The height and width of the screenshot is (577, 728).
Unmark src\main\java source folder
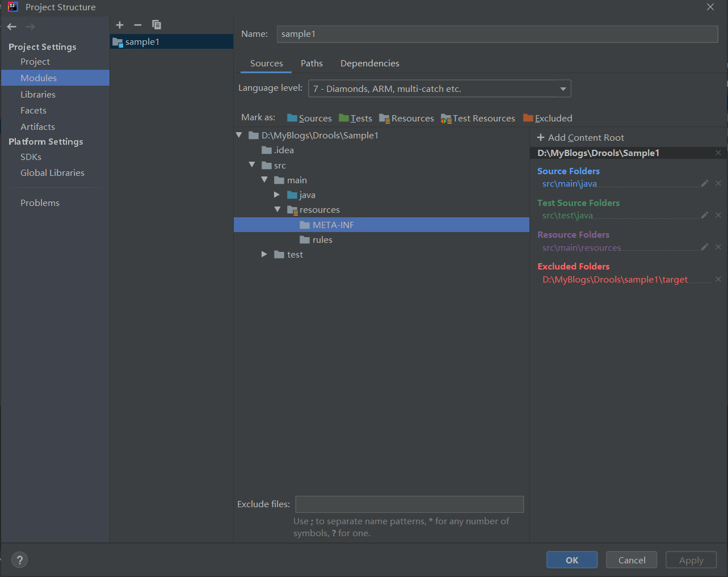pyautogui.click(x=718, y=183)
